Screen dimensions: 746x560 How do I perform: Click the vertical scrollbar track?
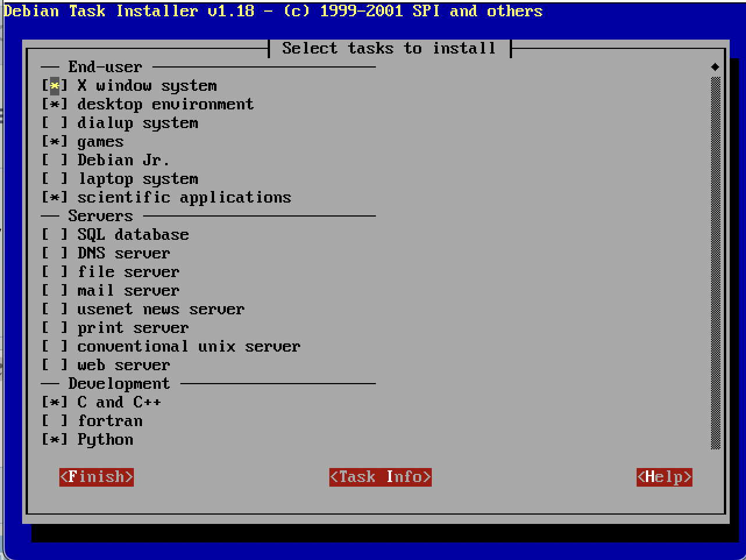coord(715,262)
